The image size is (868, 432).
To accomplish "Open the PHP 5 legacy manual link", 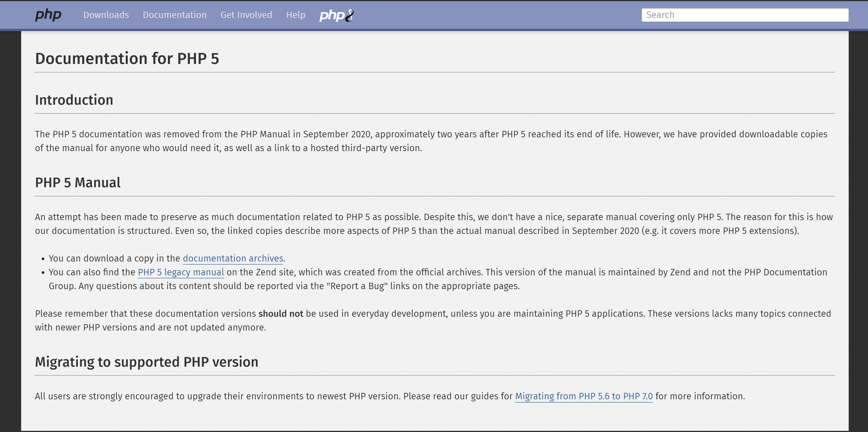I will [181, 272].
